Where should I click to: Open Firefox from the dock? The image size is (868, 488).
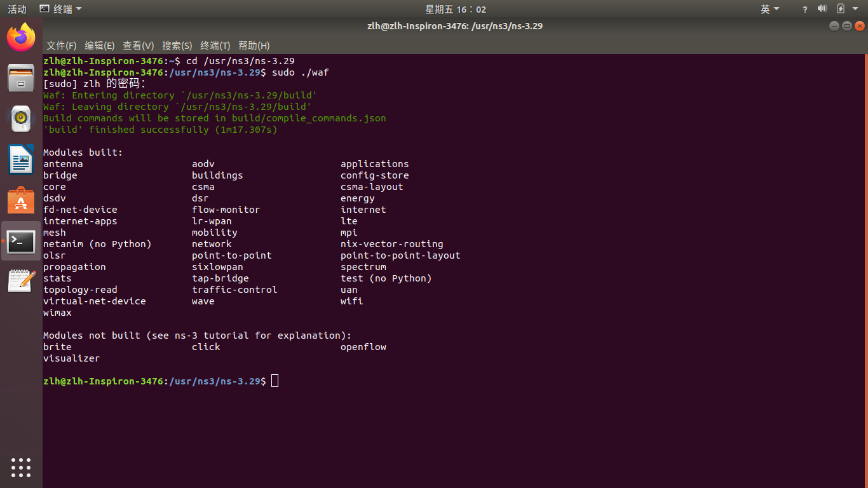[x=21, y=37]
